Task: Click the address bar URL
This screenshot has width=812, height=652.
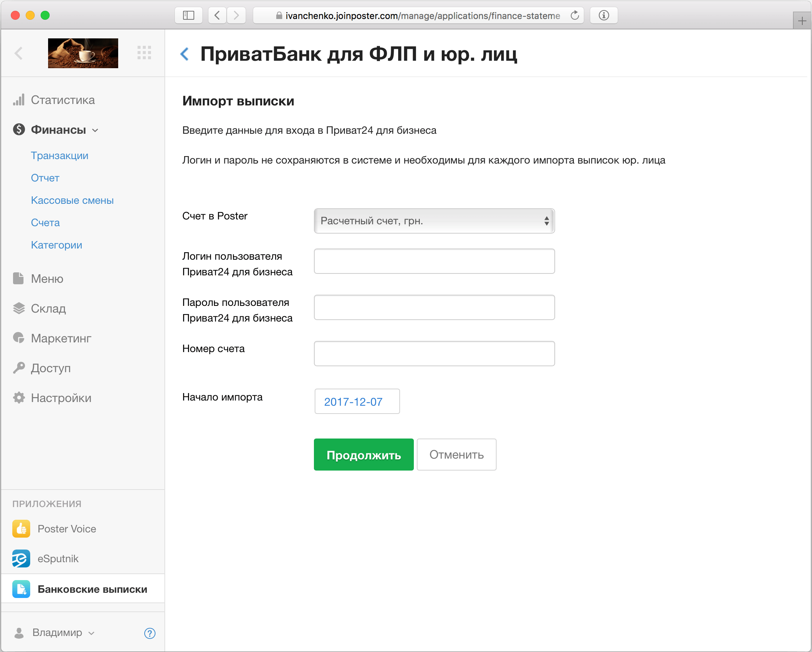Action: 422,16
